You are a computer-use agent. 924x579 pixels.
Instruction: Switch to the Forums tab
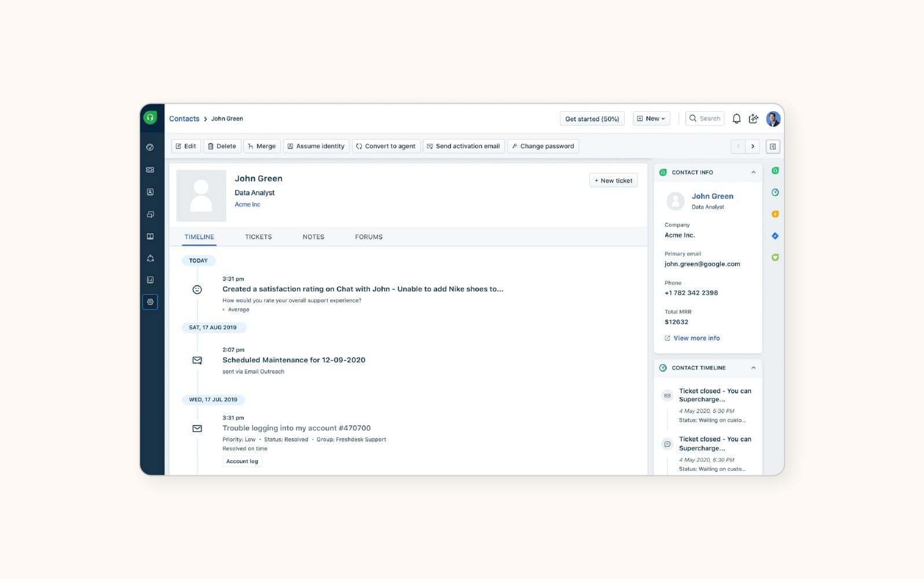pos(369,237)
